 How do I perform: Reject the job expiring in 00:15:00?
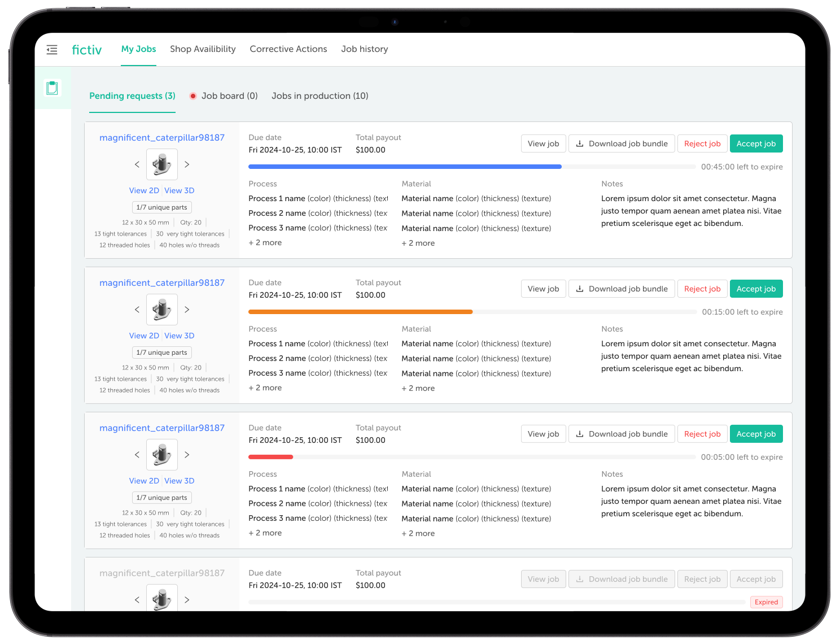tap(702, 289)
